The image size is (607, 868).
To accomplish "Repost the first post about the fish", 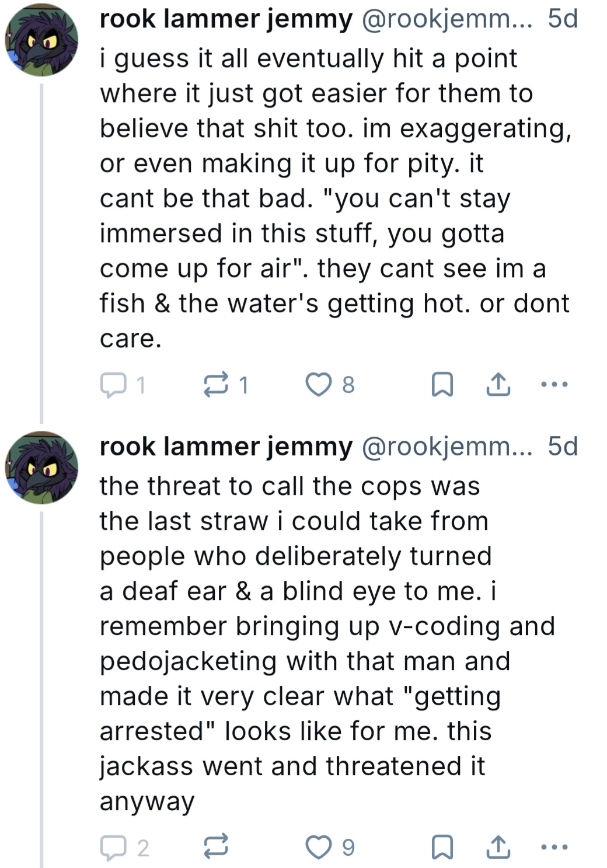I will click(x=215, y=385).
